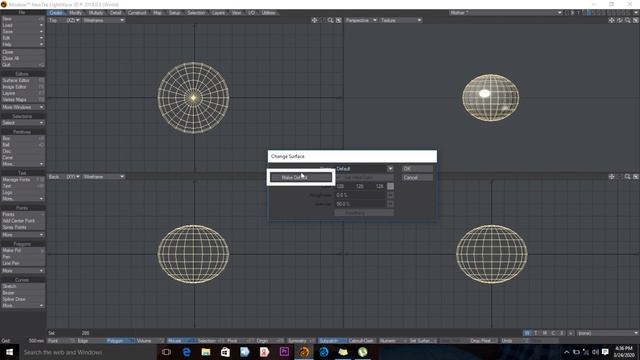The height and width of the screenshot is (360, 640).
Task: Open the Top viewport Wireframe style dropdown
Action: point(104,20)
